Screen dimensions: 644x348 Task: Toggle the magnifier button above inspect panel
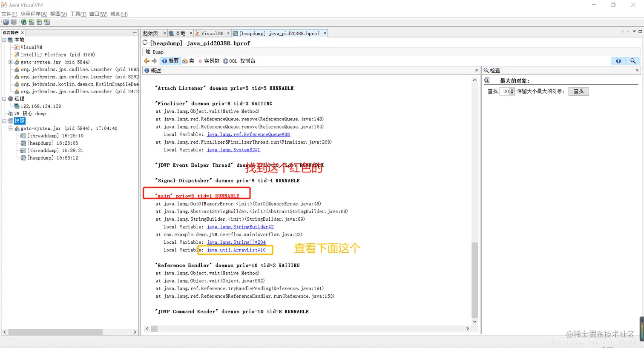click(633, 61)
